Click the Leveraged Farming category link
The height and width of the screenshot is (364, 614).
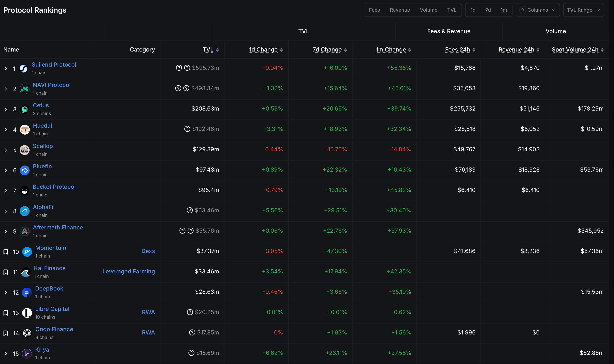click(128, 271)
